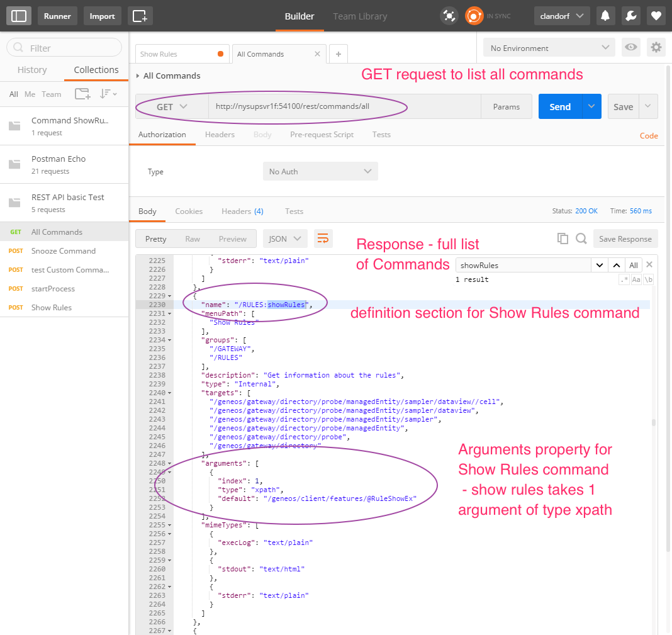The image size is (672, 635).
Task: Open the No Environment dropdown
Action: click(x=549, y=48)
